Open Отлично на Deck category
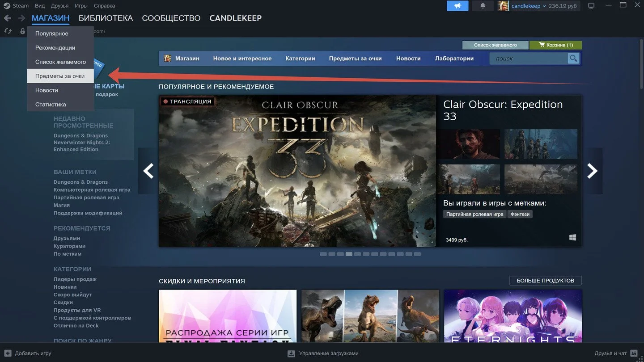 76,326
